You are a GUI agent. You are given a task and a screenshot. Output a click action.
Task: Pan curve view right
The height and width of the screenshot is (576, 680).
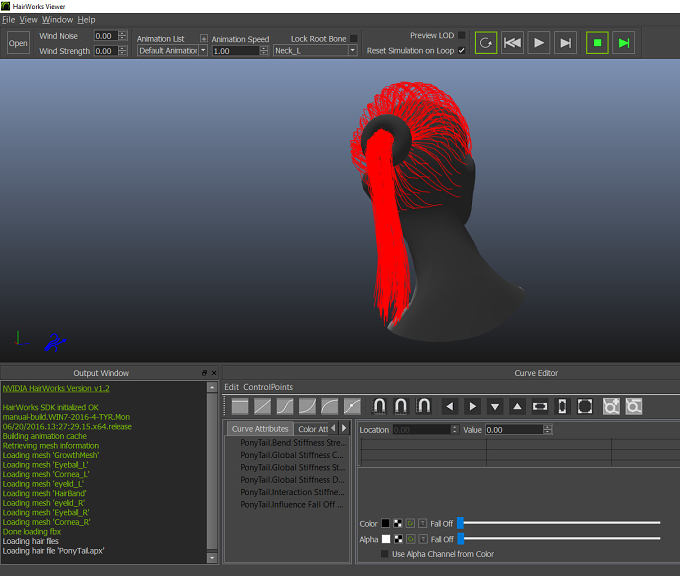(472, 406)
